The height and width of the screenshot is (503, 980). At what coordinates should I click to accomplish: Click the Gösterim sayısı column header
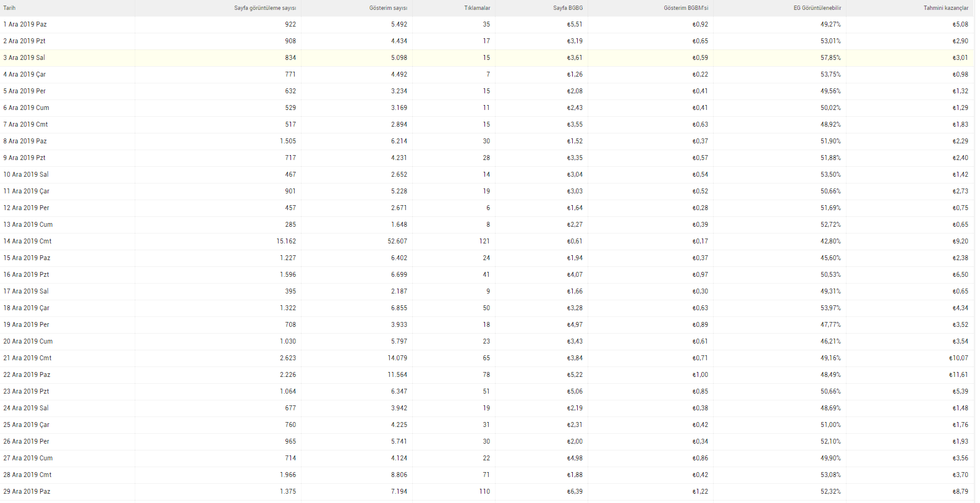point(388,8)
